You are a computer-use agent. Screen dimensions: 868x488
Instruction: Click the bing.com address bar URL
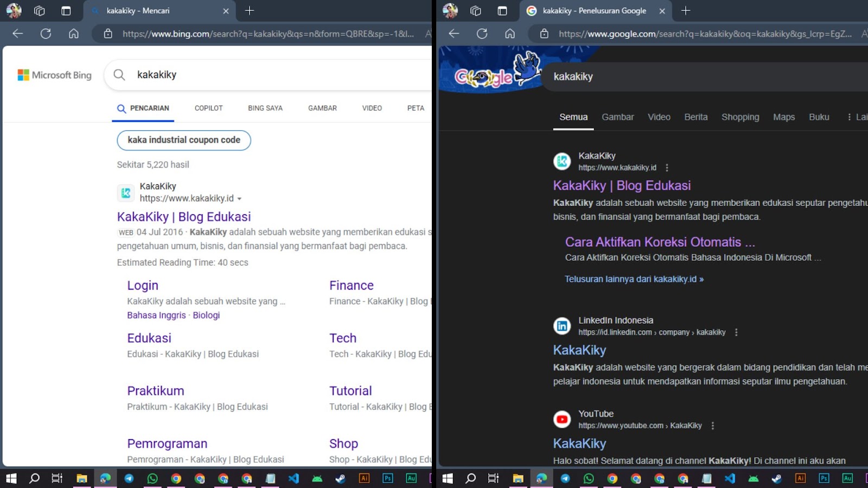click(x=268, y=34)
